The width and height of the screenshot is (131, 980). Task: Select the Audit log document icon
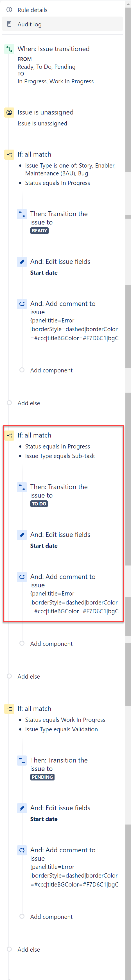click(10, 24)
